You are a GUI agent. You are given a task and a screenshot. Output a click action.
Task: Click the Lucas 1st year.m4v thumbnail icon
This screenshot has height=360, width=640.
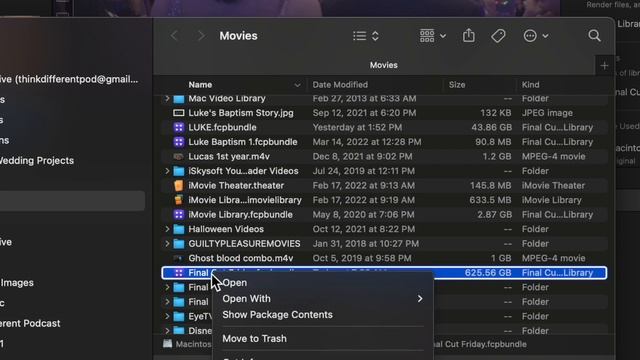click(x=179, y=157)
